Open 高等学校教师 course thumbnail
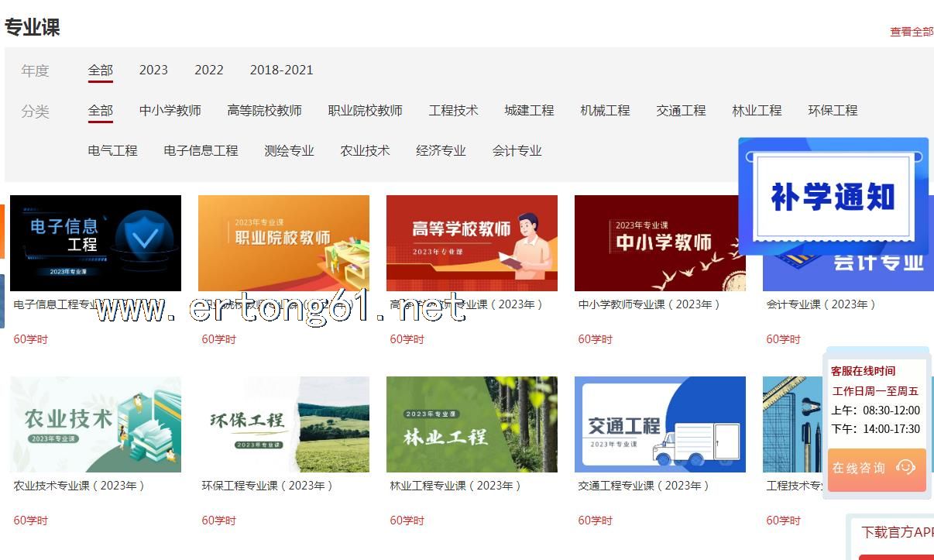Viewport: 934px width, 560px height. pos(472,242)
